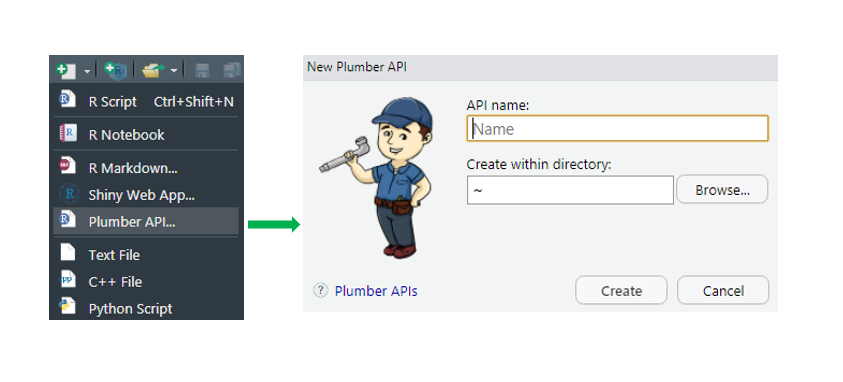Viewport: 843px width, 382px height.
Task: Focus the API name input field
Action: click(x=617, y=128)
